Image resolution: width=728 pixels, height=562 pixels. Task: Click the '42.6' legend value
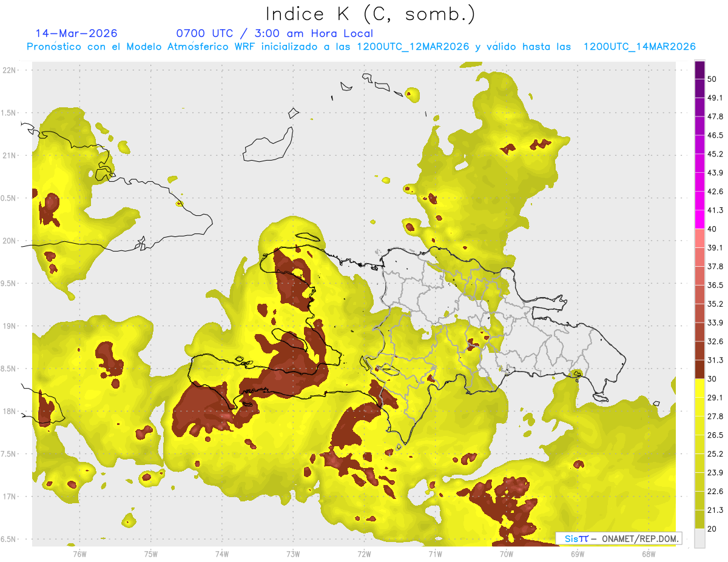tap(715, 192)
